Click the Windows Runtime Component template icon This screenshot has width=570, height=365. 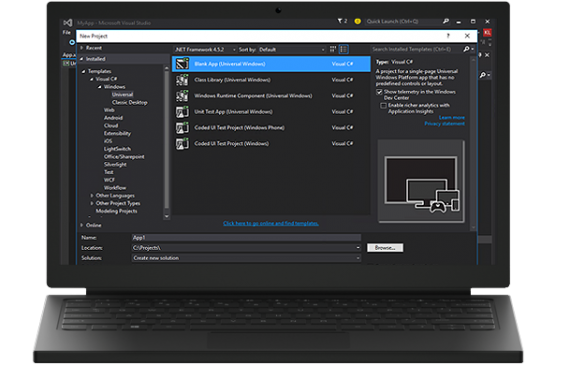click(x=182, y=96)
